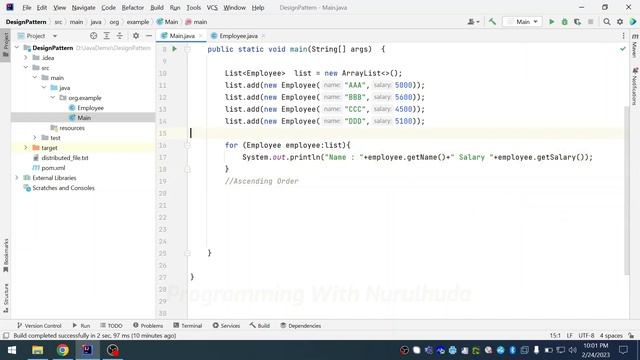Open the VCS menu

(212, 8)
